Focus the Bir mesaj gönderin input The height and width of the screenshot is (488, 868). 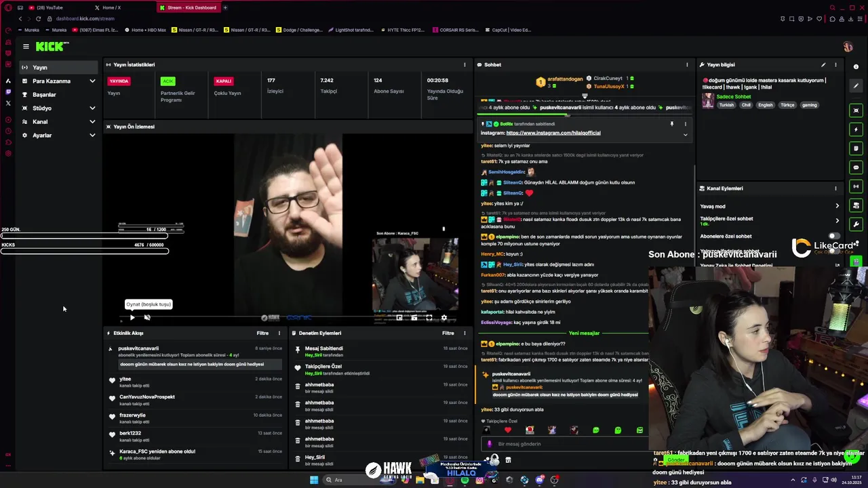tap(566, 444)
